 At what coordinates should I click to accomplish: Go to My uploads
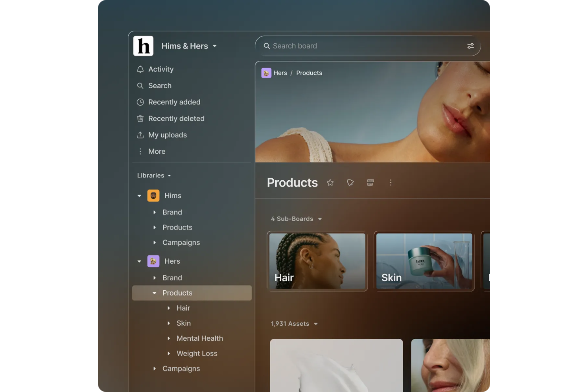[x=167, y=135]
